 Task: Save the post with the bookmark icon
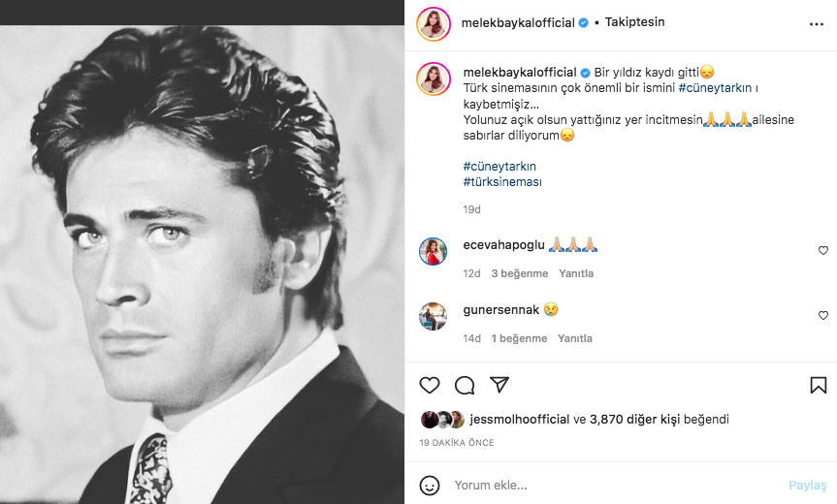click(818, 385)
